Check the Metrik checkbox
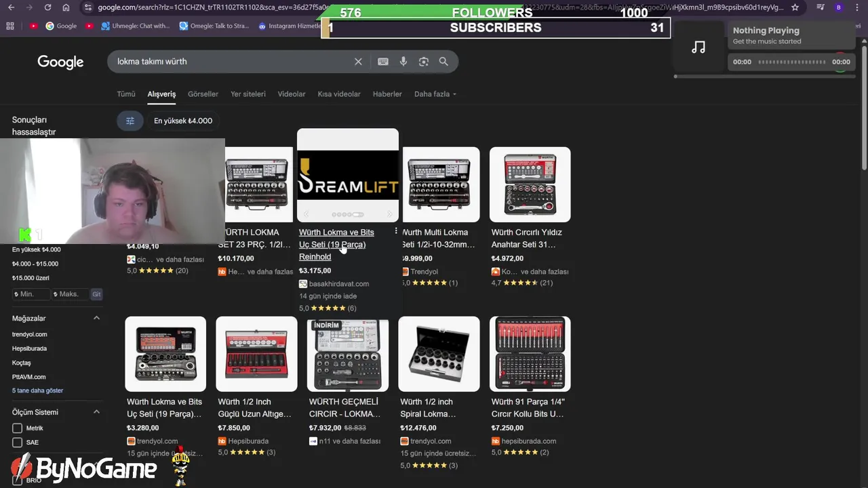 [18, 428]
